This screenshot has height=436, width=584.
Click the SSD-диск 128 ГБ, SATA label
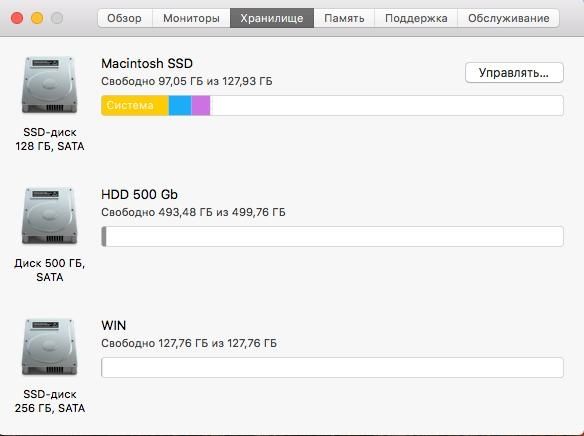pos(50,139)
